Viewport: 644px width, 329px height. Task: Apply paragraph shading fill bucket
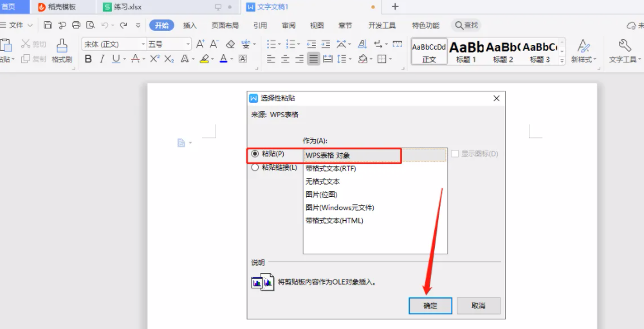363,59
